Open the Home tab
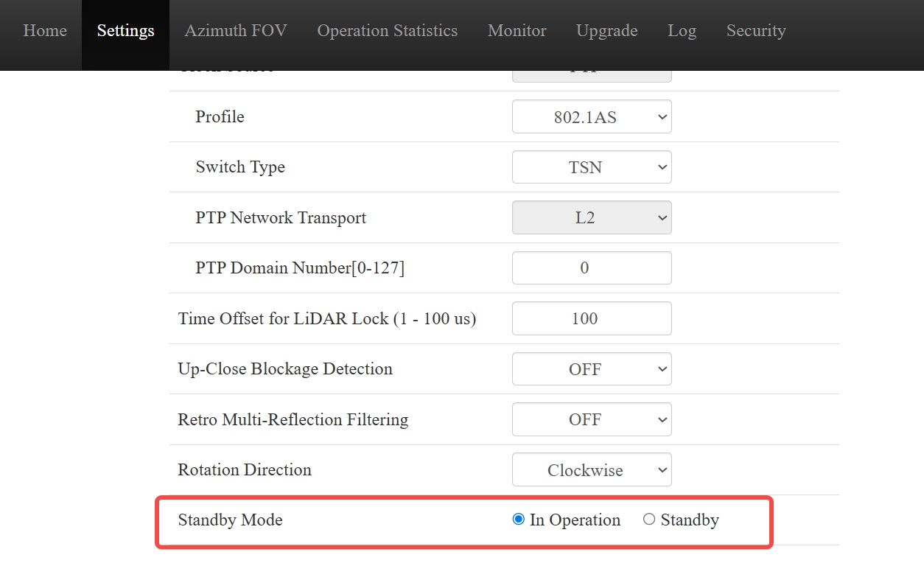This screenshot has width=924, height=566. 45,31
